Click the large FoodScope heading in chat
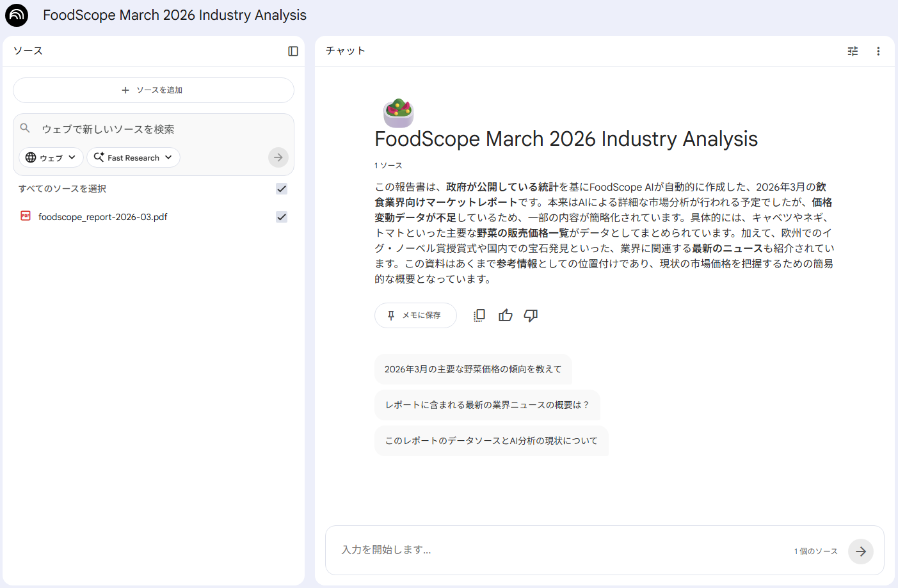Screen dimensions: 898x588 (566, 139)
